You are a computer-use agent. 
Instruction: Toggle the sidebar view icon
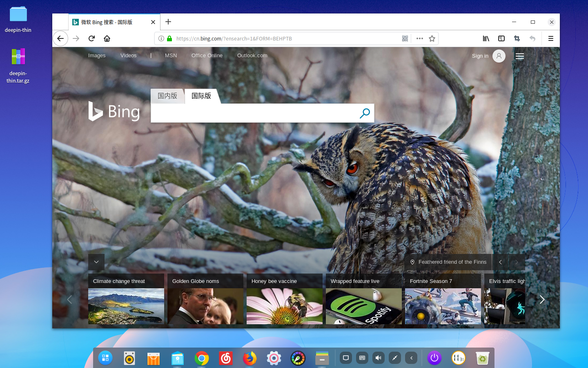(501, 38)
